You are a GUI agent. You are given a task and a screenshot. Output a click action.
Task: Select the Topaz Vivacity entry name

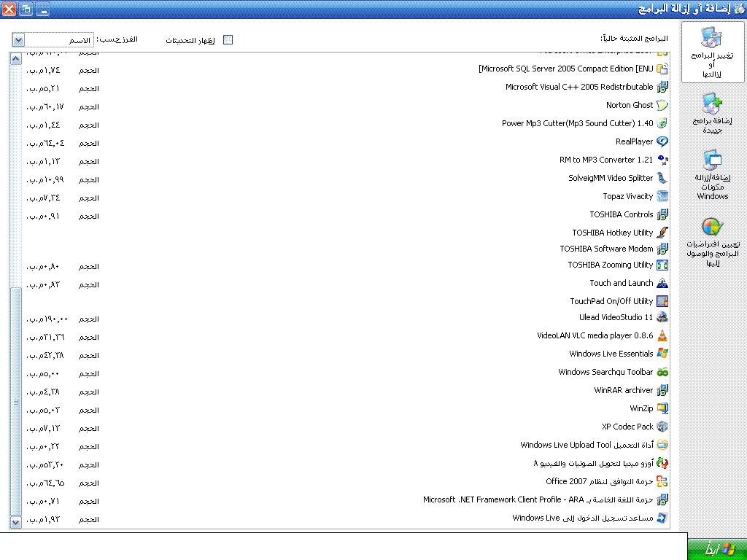click(628, 196)
